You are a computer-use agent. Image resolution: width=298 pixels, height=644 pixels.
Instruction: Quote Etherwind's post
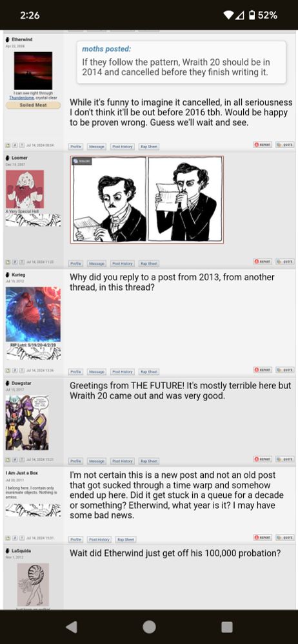pos(284,144)
